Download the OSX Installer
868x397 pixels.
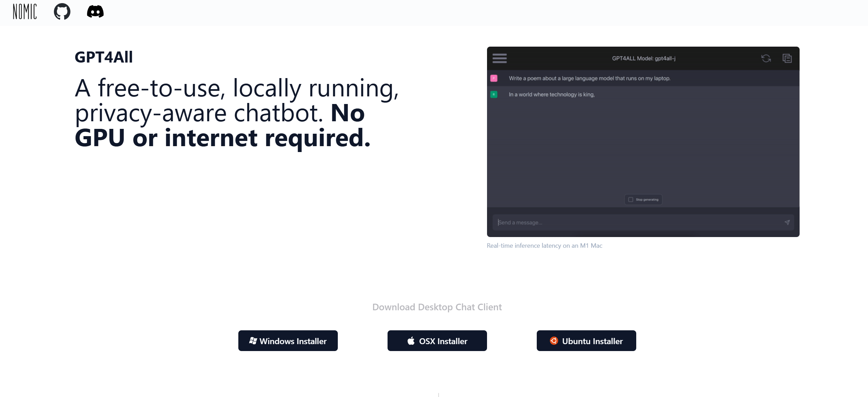(437, 341)
